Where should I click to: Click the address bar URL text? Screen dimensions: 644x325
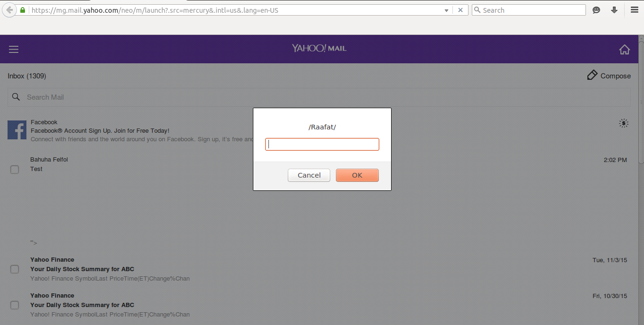pos(155,10)
